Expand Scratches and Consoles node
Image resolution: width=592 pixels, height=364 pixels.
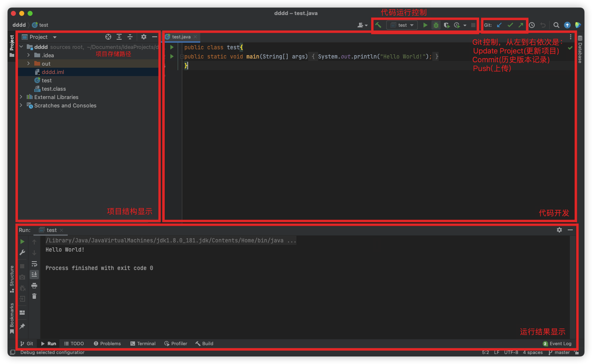pyautogui.click(x=21, y=105)
